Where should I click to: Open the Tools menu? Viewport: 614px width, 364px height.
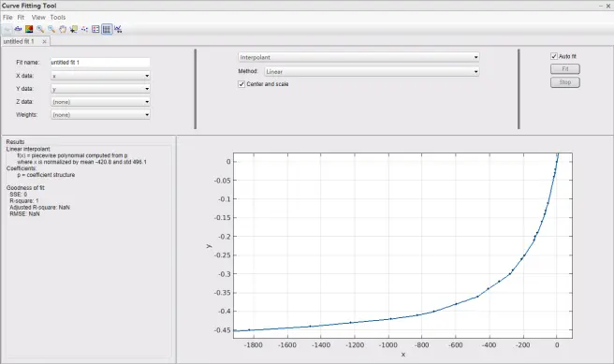coord(58,17)
